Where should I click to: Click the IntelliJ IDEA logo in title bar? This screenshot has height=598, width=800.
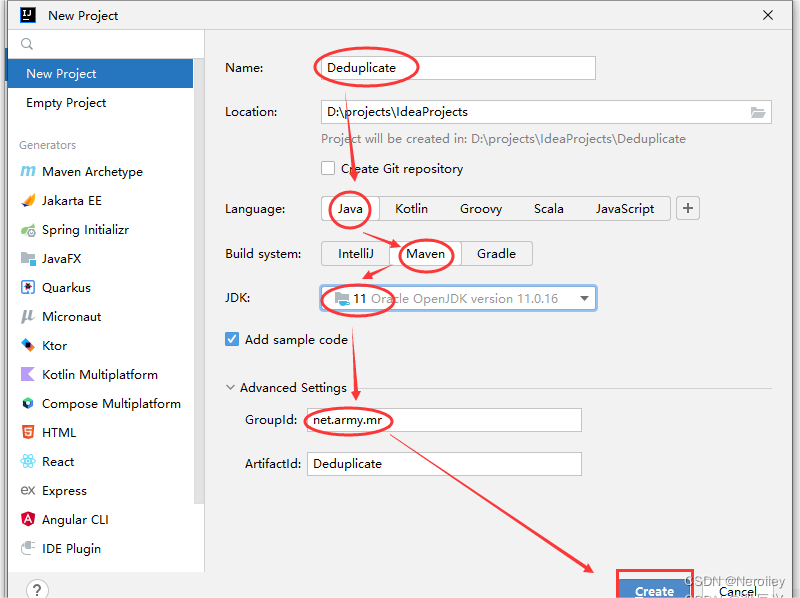(28, 15)
